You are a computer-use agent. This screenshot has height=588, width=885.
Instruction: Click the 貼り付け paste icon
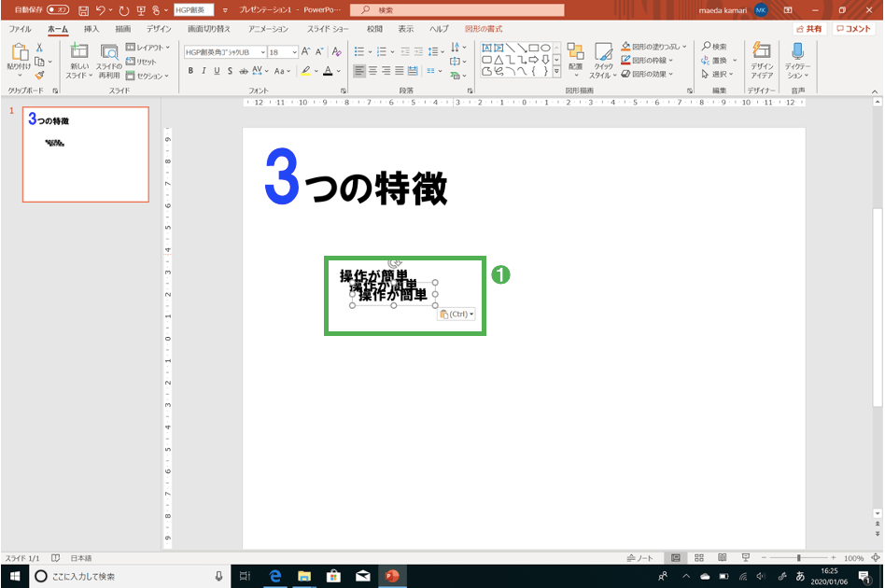pos(20,52)
